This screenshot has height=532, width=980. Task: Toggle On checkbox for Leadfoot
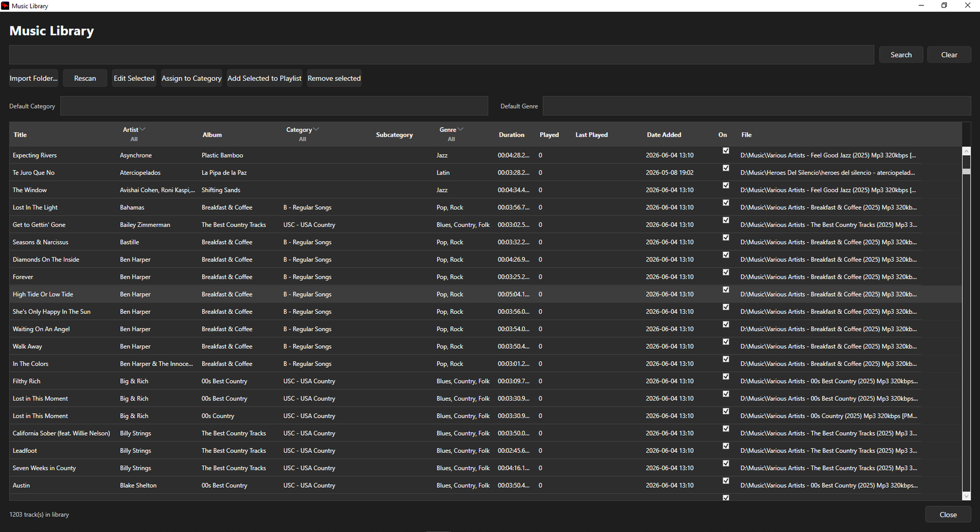[726, 446]
